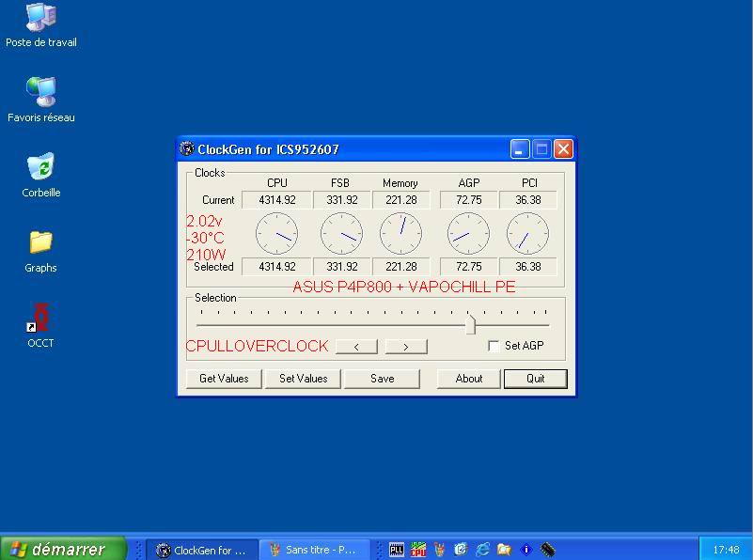The width and height of the screenshot is (753, 560).
Task: Click the FSB clock dial gauge
Action: pos(341,234)
